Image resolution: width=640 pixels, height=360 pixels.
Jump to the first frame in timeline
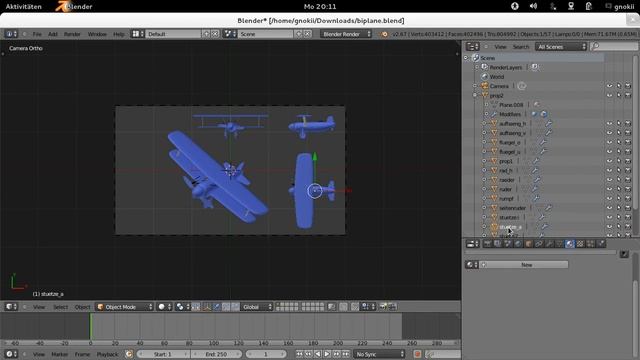[x=299, y=354]
